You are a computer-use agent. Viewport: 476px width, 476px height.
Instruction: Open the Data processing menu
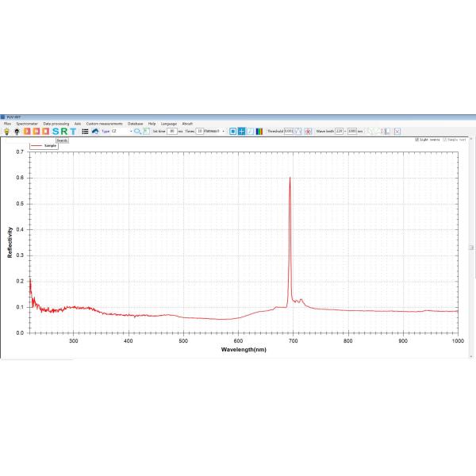pos(56,124)
